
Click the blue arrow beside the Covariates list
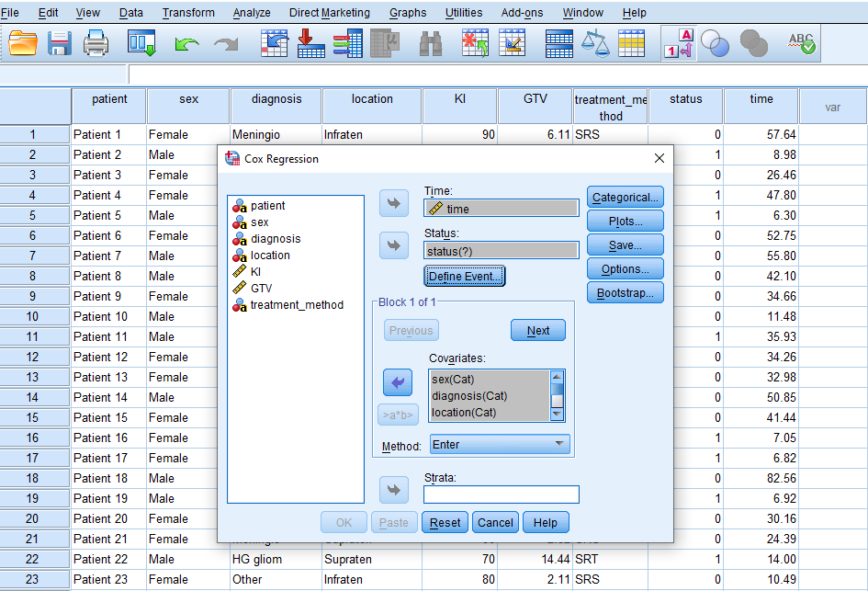(398, 382)
